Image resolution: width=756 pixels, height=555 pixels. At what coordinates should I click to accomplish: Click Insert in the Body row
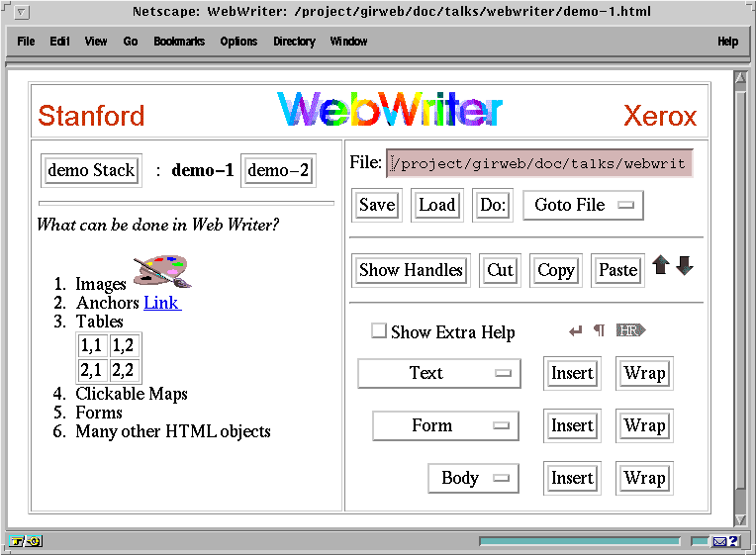(x=572, y=479)
